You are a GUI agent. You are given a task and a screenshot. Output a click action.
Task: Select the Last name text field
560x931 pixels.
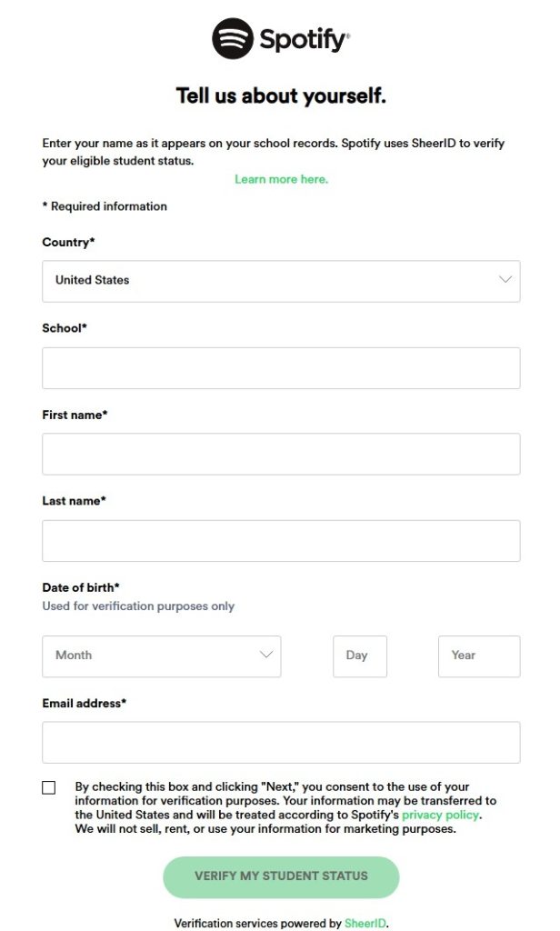pyautogui.click(x=281, y=541)
